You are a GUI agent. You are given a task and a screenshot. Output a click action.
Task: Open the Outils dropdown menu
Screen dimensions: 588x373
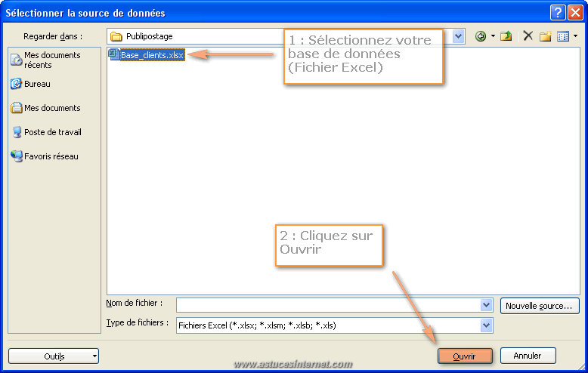click(54, 356)
